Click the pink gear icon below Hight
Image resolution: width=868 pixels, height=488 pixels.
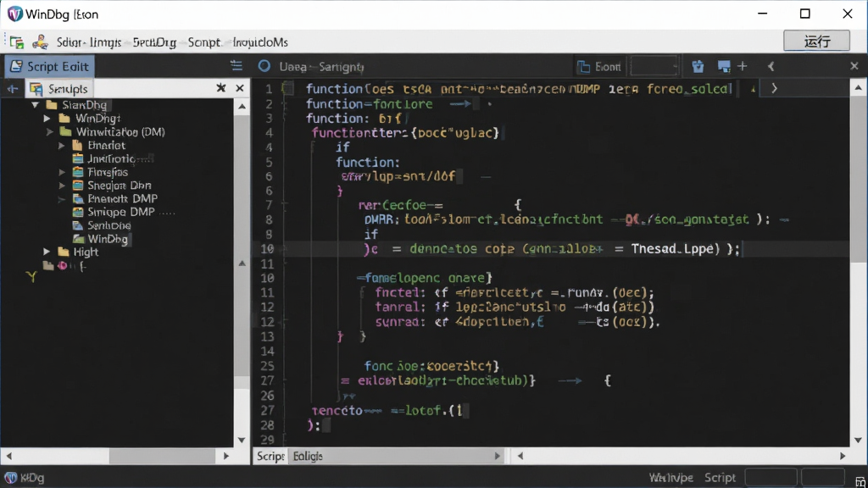tap(63, 265)
